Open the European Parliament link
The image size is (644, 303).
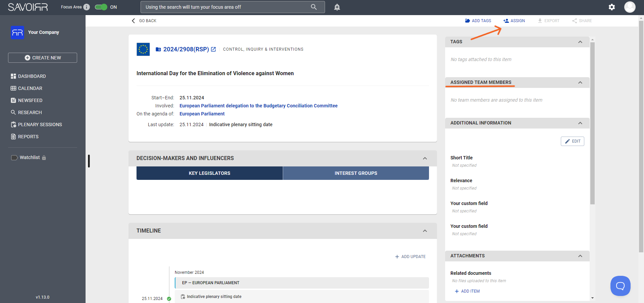click(x=202, y=114)
